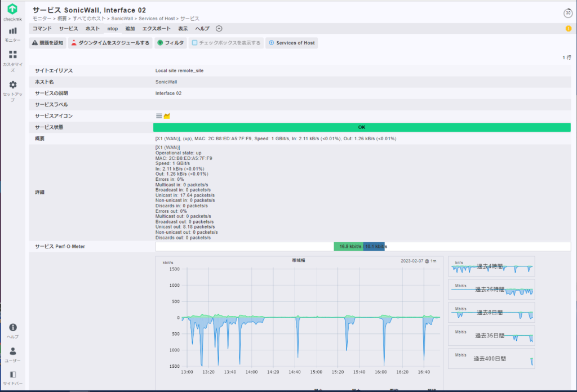
Task: Open the 表示 menu
Action: tap(183, 29)
